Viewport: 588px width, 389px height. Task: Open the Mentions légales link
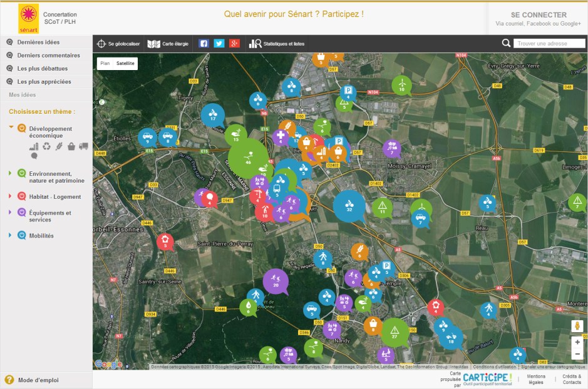(536, 379)
